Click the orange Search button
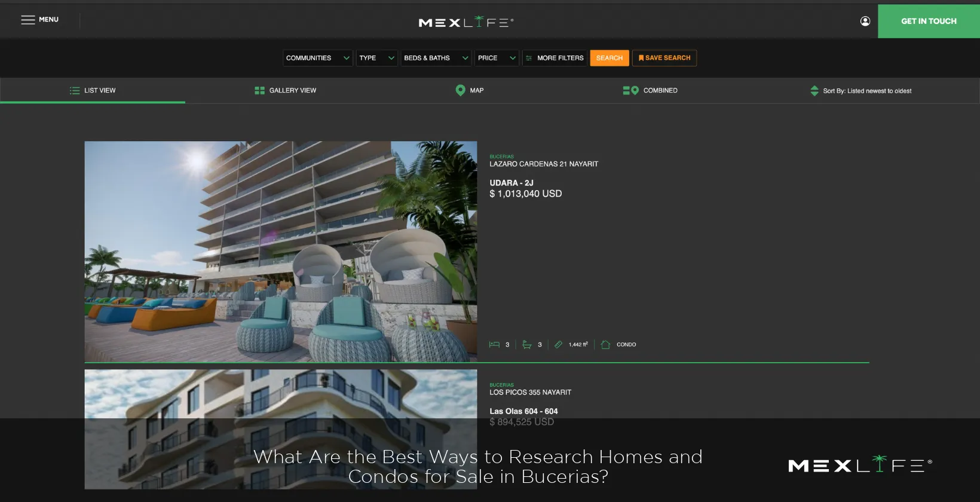The image size is (980, 502). [x=610, y=58]
